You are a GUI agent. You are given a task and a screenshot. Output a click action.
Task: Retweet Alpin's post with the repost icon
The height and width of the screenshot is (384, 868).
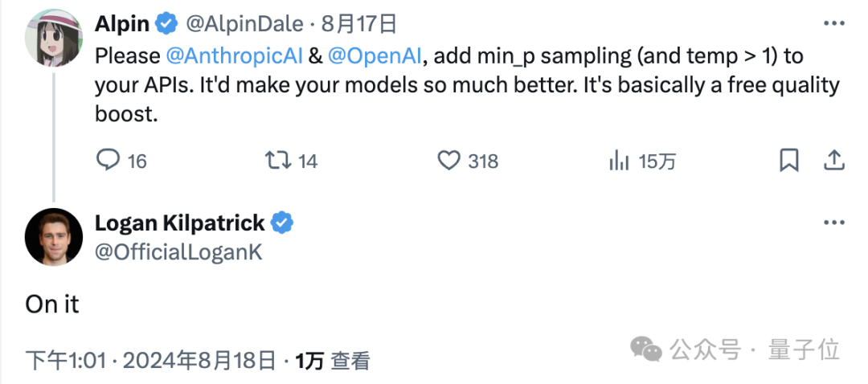(278, 161)
